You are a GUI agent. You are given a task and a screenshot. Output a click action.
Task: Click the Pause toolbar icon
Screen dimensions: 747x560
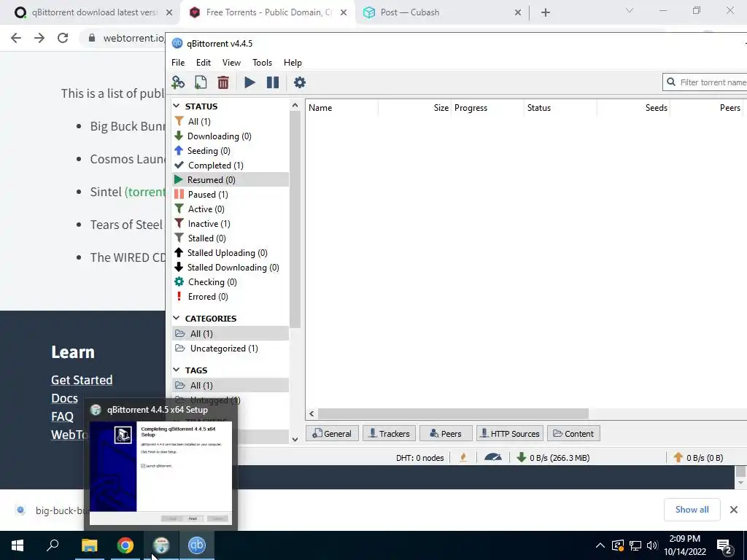tap(273, 82)
